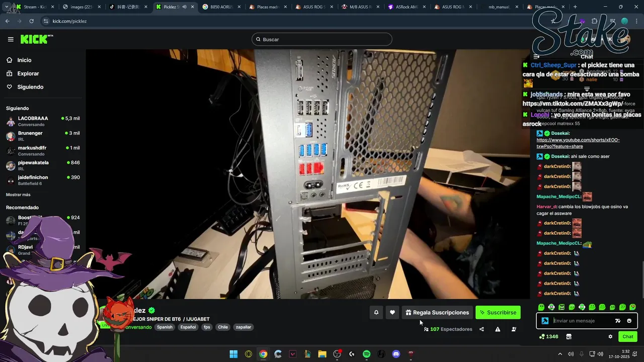Go to the Kick logo home
644x362 pixels.
point(37,39)
